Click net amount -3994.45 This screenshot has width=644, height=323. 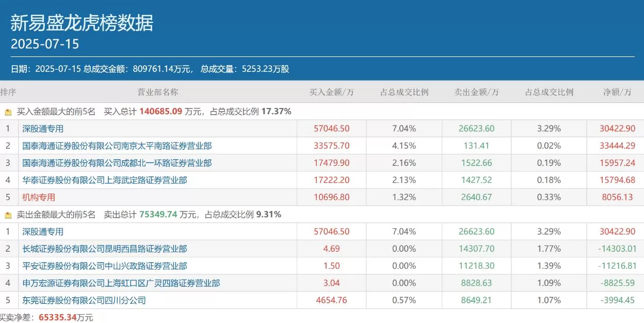click(x=618, y=300)
